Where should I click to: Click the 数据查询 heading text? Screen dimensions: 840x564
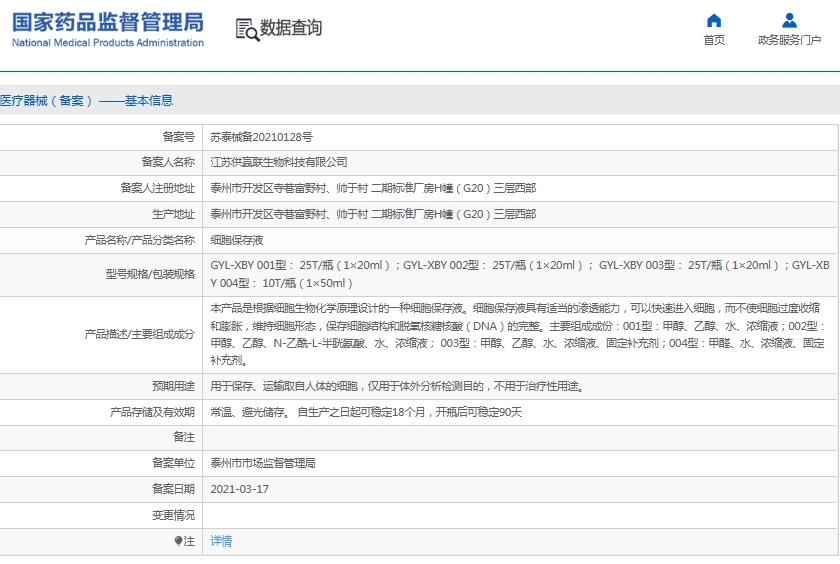click(x=291, y=28)
